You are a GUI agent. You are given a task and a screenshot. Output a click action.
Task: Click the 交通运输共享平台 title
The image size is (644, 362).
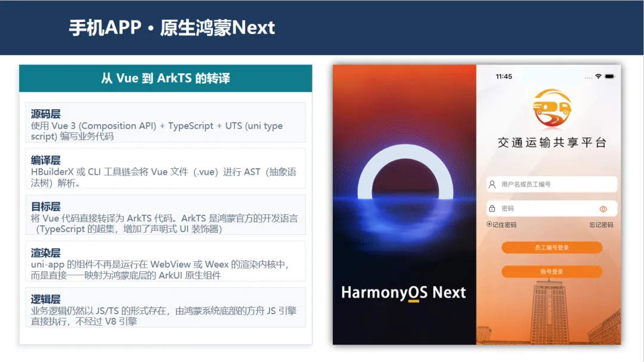coord(552,143)
